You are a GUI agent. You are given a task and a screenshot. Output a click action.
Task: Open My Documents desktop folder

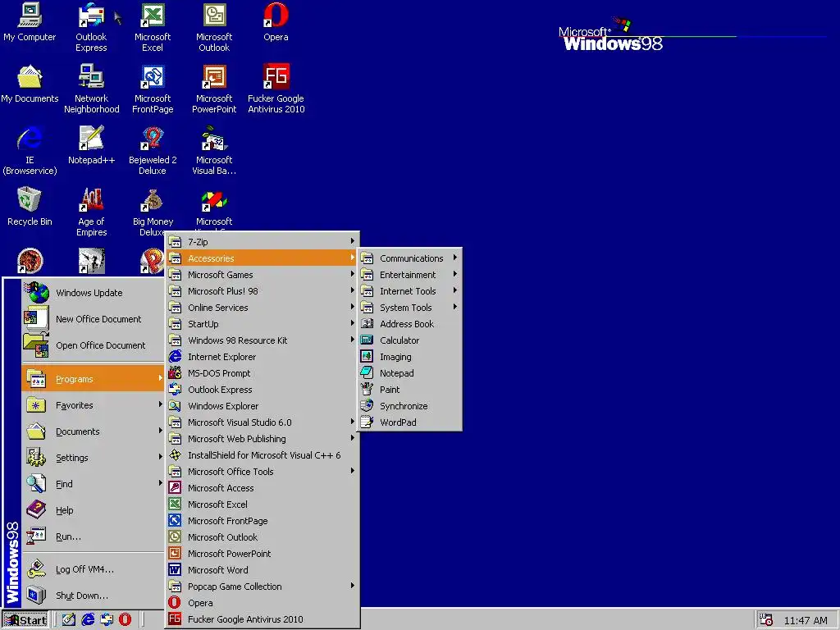click(30, 84)
